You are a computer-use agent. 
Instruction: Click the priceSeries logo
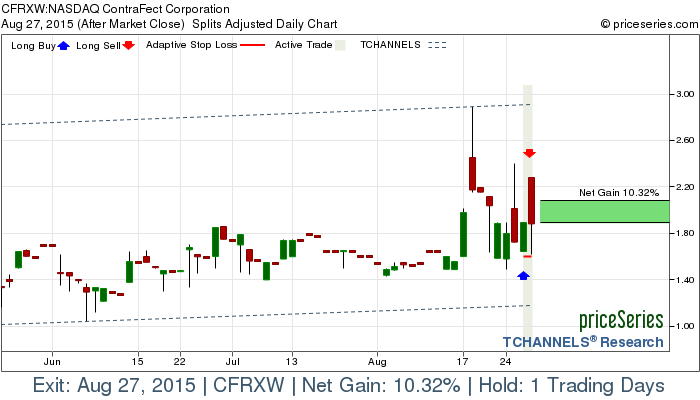pos(621,321)
